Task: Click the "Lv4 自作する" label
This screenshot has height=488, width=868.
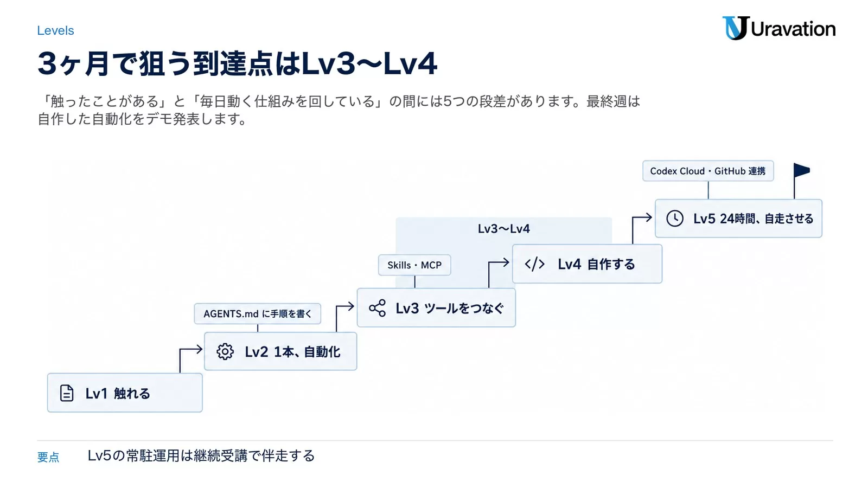Action: tap(596, 264)
